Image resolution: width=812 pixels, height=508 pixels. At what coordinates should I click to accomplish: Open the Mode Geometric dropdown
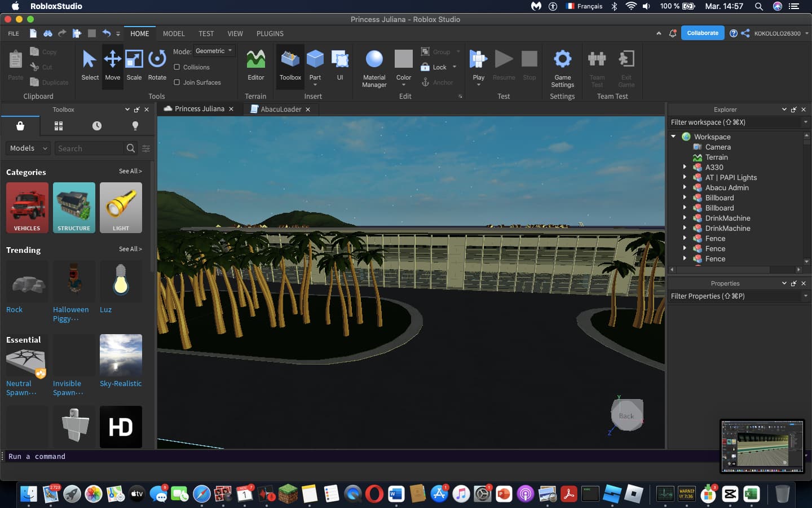pyautogui.click(x=214, y=51)
